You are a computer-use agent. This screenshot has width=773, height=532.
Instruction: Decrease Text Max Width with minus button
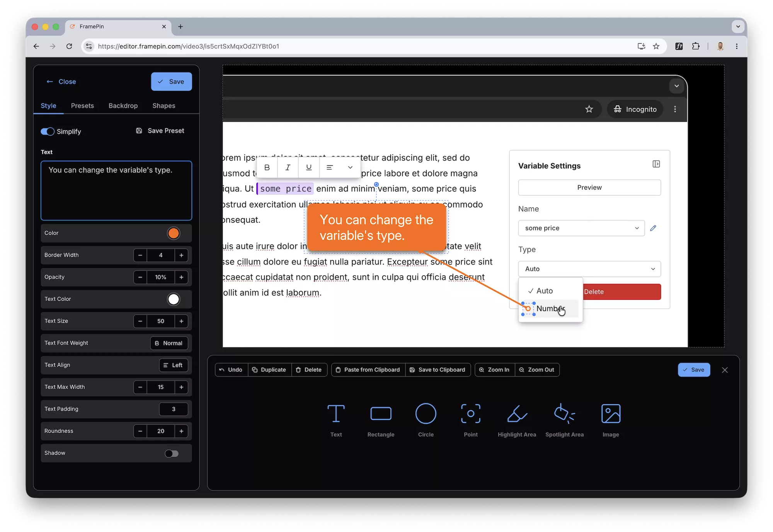pyautogui.click(x=140, y=387)
